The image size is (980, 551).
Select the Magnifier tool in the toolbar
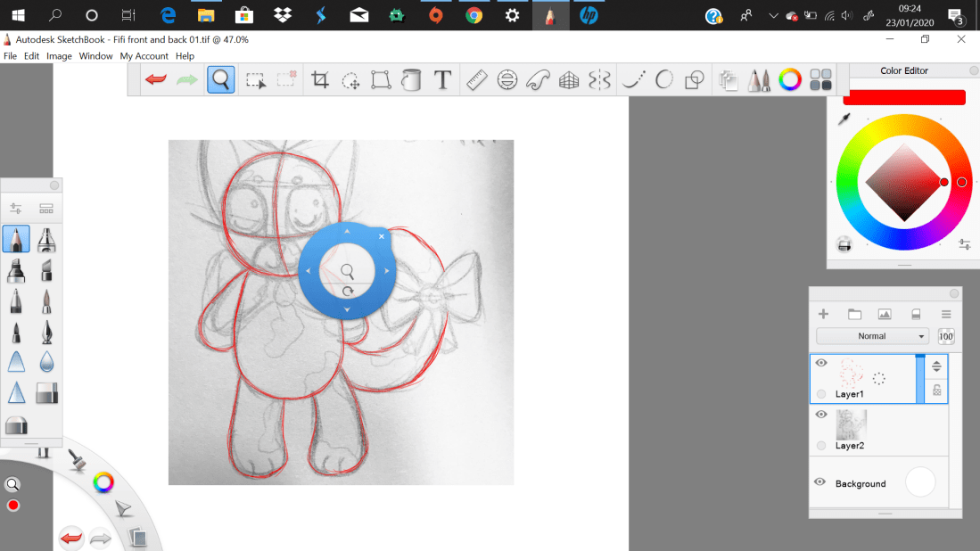click(220, 79)
